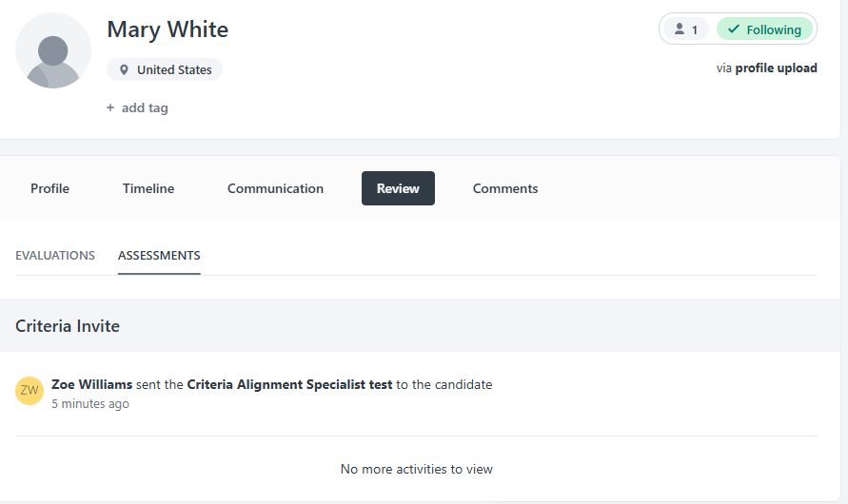Click the Mary White candidate name
Image resolution: width=848 pixels, height=504 pixels.
coord(168,29)
